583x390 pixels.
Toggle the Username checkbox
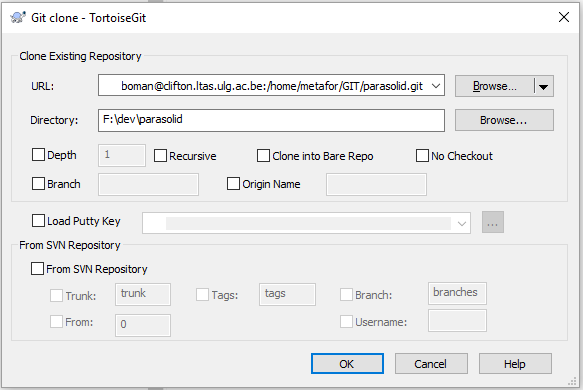(346, 322)
